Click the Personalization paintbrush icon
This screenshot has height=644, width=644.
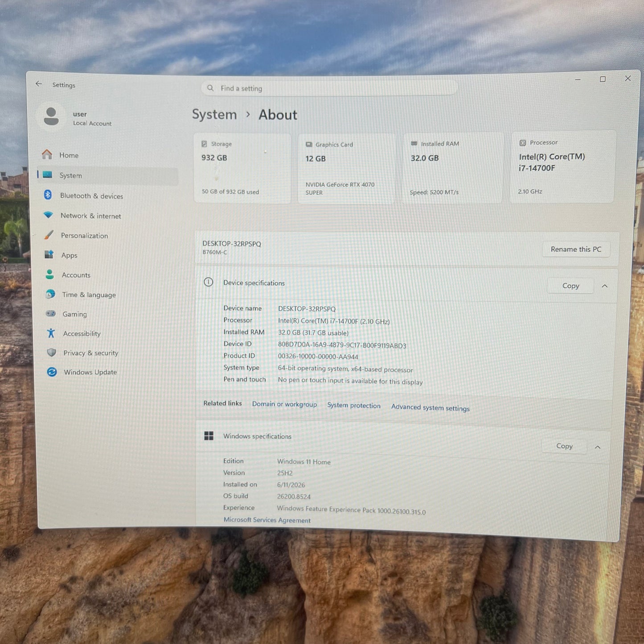click(x=49, y=235)
